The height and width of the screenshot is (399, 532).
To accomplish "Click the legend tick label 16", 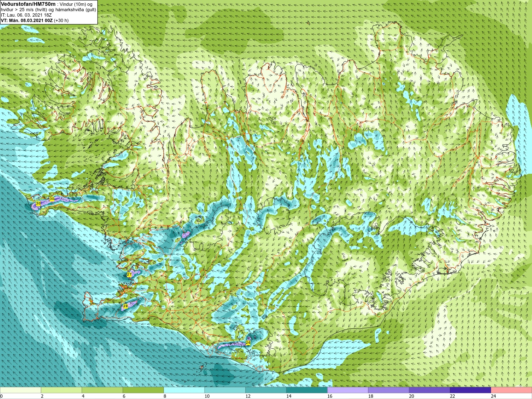I will (330, 396).
